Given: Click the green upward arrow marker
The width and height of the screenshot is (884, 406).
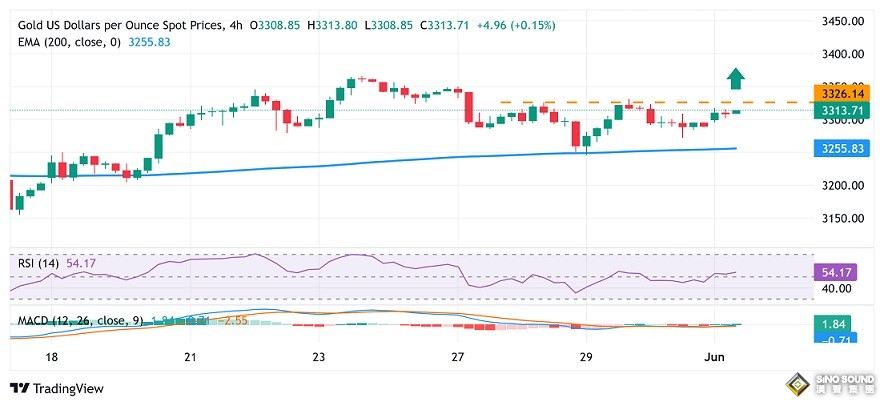Looking at the screenshot, I should (x=735, y=78).
